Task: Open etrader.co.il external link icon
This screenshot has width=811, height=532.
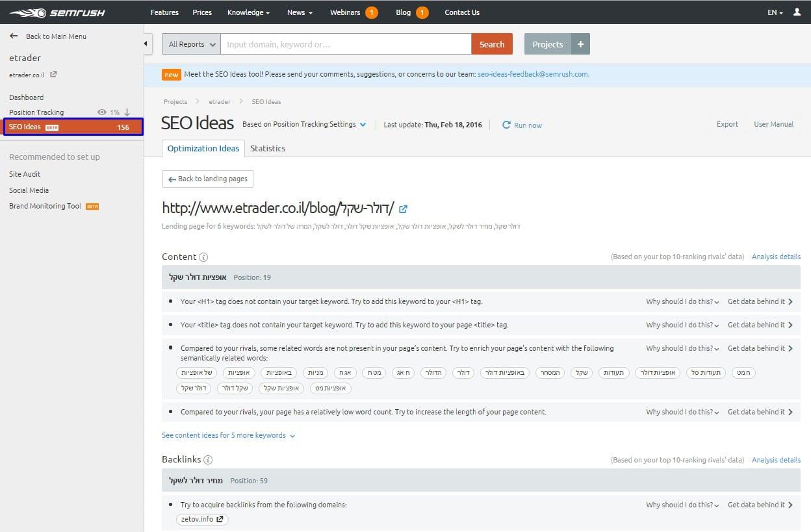Action: tap(53, 75)
